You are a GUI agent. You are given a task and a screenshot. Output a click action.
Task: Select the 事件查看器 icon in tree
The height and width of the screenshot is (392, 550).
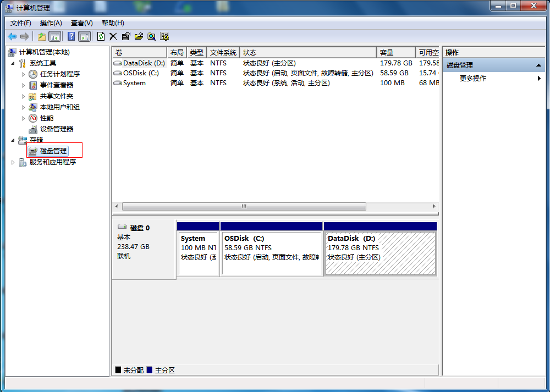33,85
